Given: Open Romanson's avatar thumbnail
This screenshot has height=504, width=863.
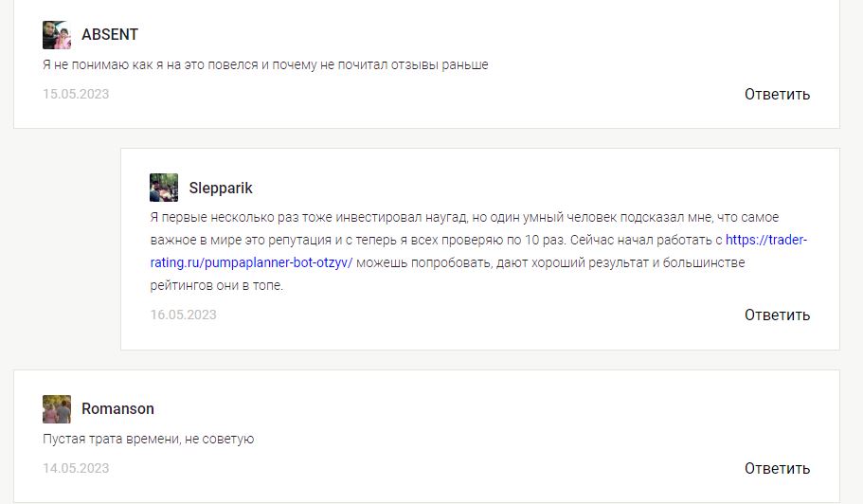Looking at the screenshot, I should [x=57, y=409].
